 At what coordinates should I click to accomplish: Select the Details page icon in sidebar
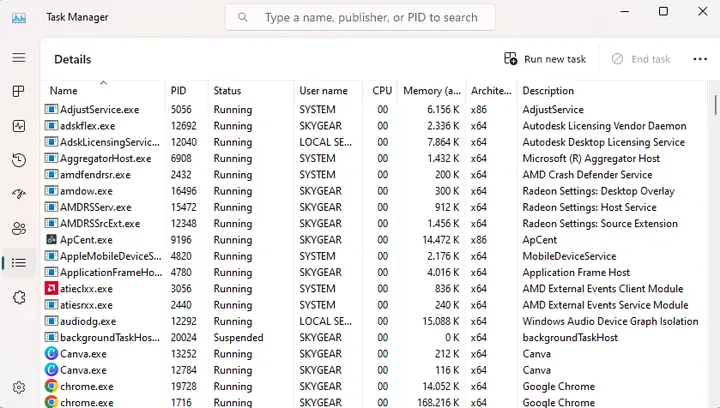[19, 263]
